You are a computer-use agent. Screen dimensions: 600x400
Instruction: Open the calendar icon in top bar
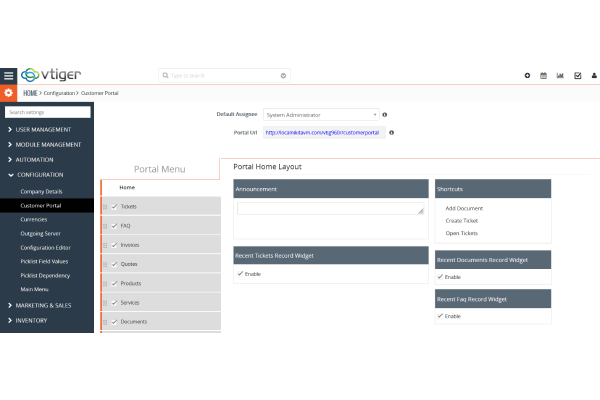click(543, 75)
